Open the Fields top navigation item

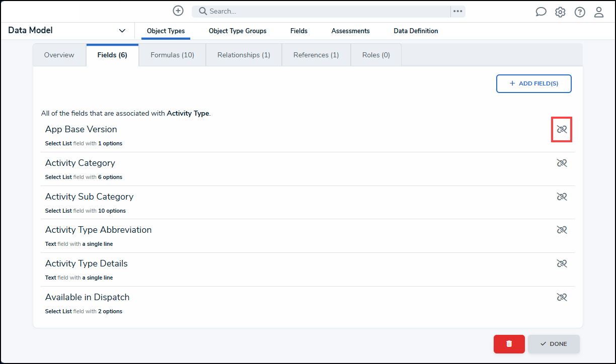click(299, 31)
